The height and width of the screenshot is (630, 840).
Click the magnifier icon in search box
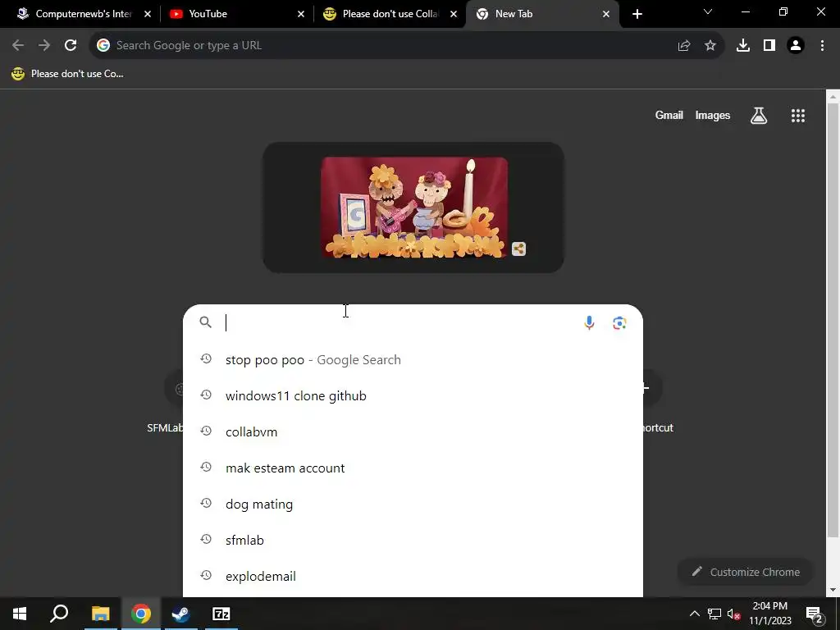tap(206, 322)
